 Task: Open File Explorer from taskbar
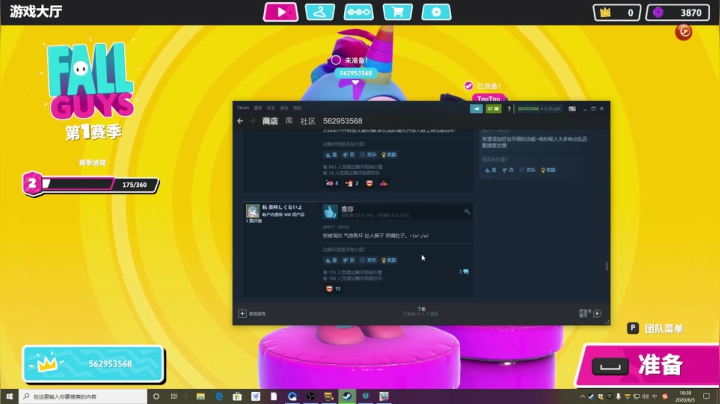(201, 396)
